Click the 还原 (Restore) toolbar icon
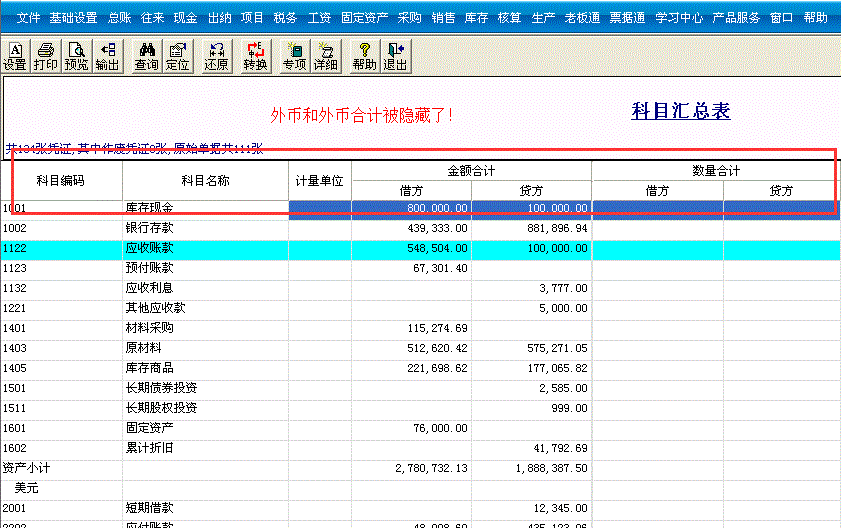The height and width of the screenshot is (528, 841). [x=216, y=56]
